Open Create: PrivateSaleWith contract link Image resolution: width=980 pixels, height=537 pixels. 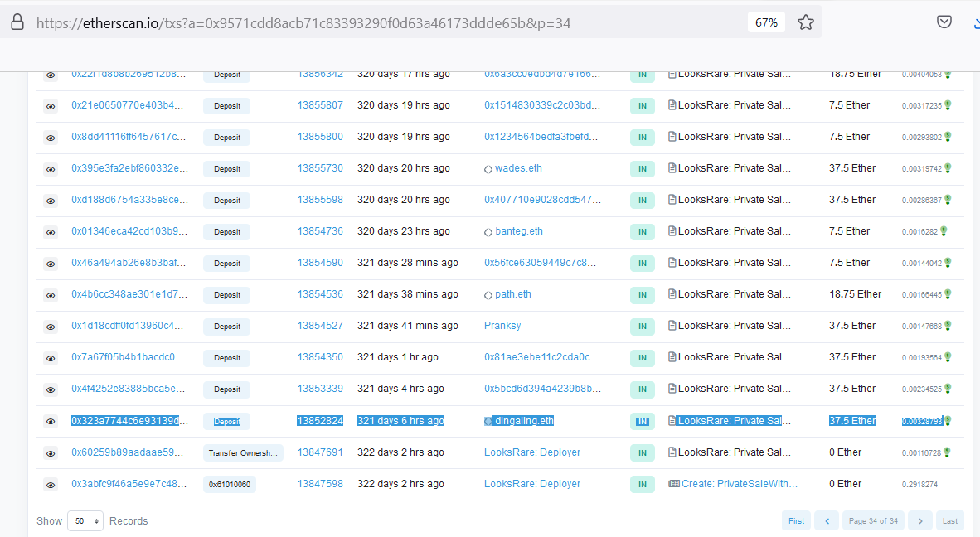(740, 484)
